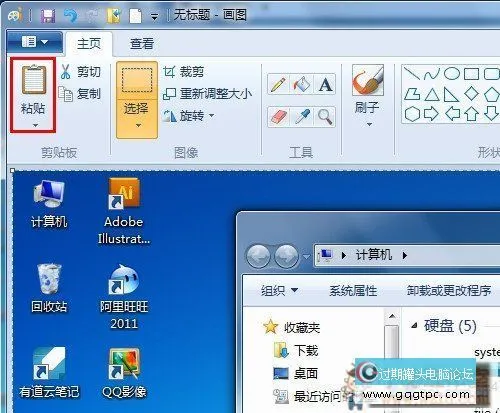Click the Recycle Bin (回收站) desktop icon
The height and width of the screenshot is (413, 500).
point(49,289)
